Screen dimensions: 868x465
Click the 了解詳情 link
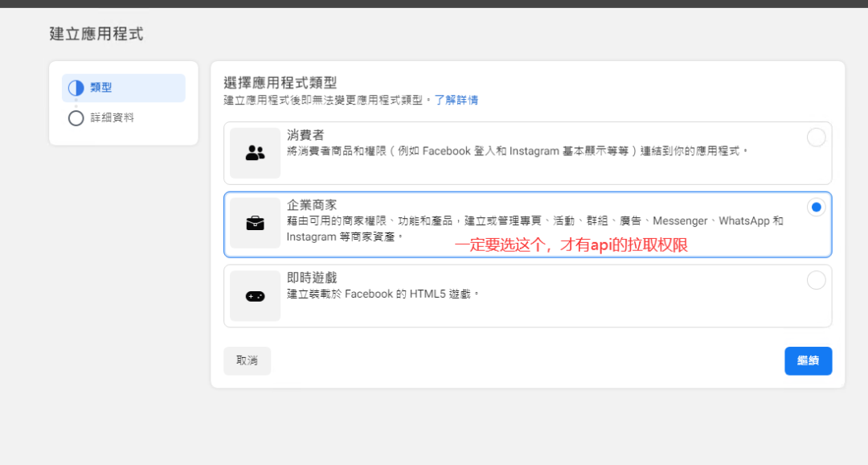(457, 100)
